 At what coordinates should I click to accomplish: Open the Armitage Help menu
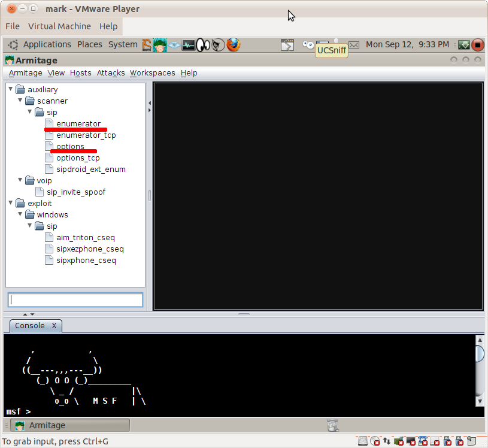tap(189, 73)
